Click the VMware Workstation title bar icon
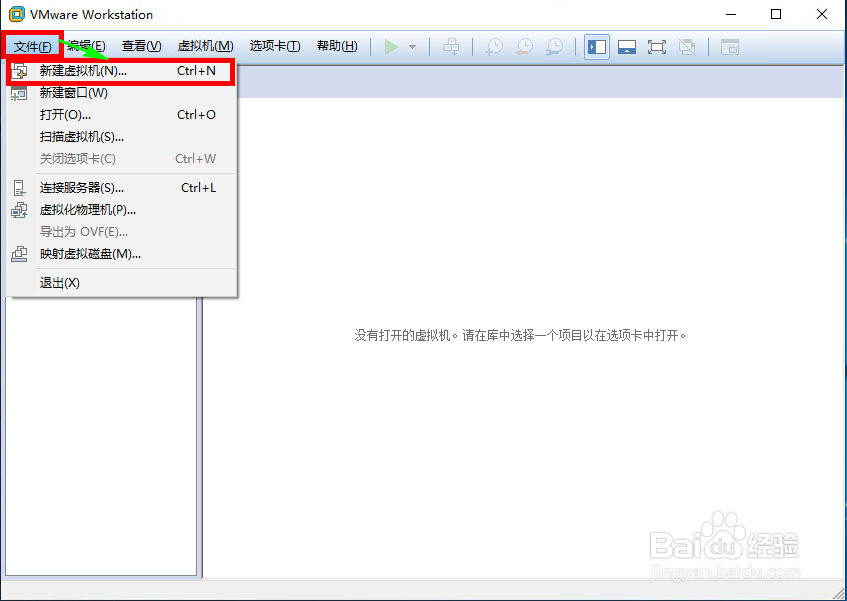 coord(16,14)
